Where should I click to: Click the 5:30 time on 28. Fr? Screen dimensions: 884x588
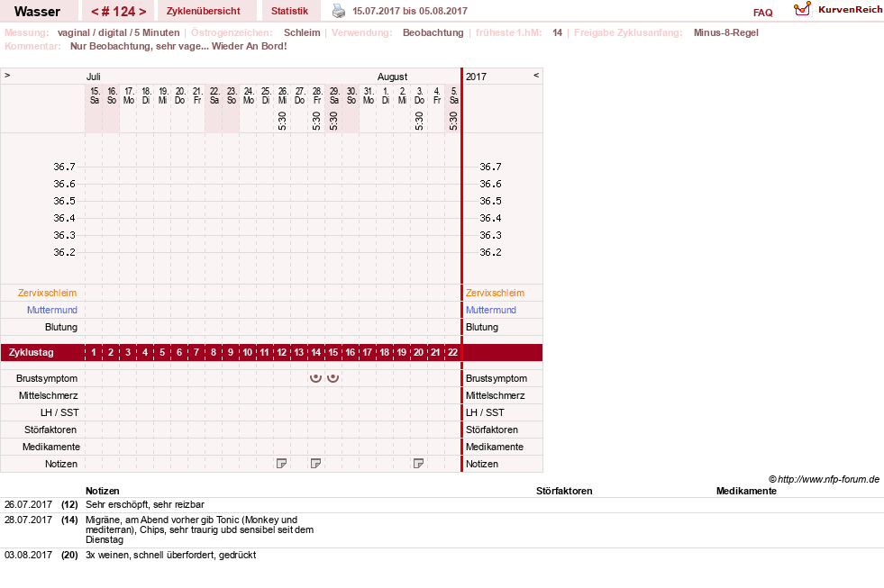pyautogui.click(x=316, y=121)
